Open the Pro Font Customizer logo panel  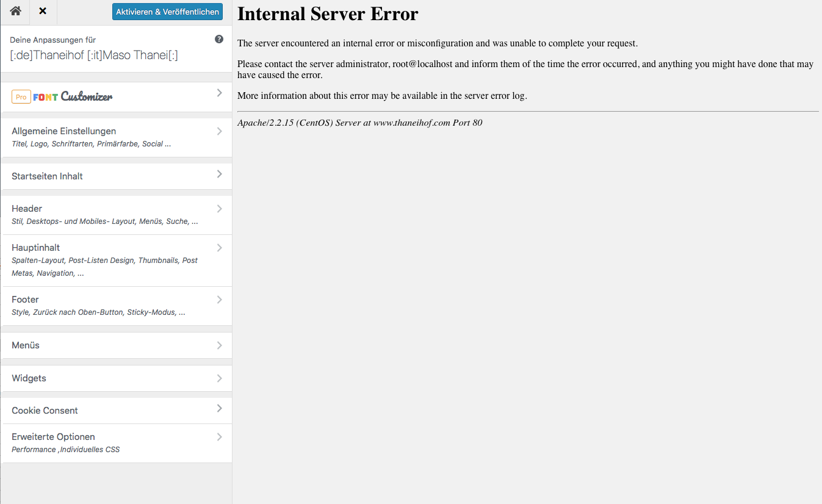coord(62,97)
